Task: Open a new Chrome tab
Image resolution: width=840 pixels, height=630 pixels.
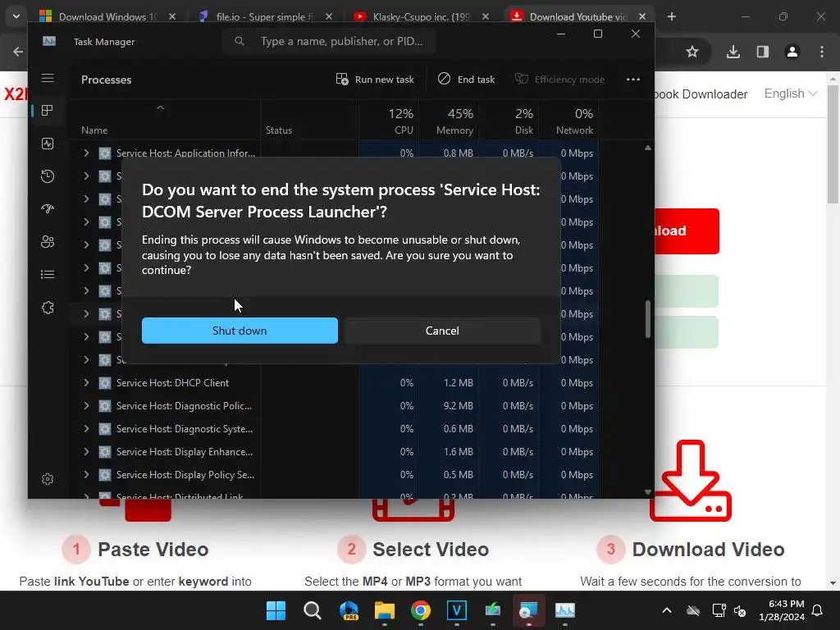Action: click(x=672, y=16)
